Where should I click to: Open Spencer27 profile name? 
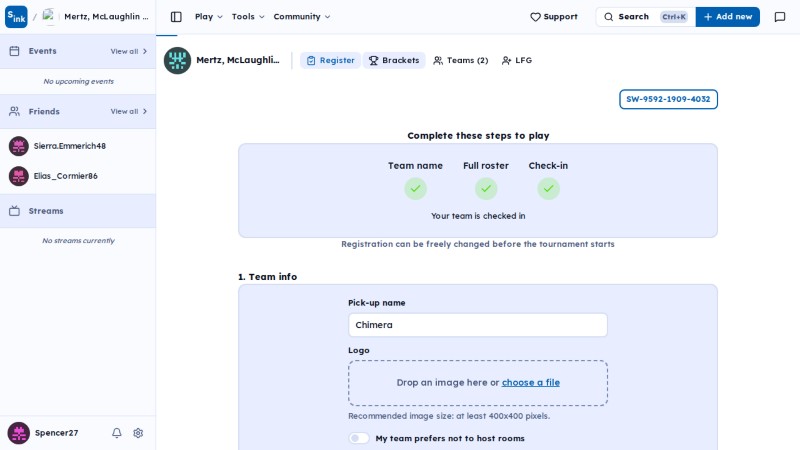click(57, 433)
